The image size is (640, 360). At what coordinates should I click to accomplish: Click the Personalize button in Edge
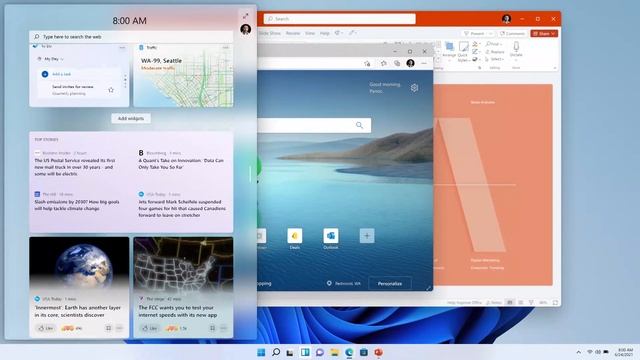point(390,284)
